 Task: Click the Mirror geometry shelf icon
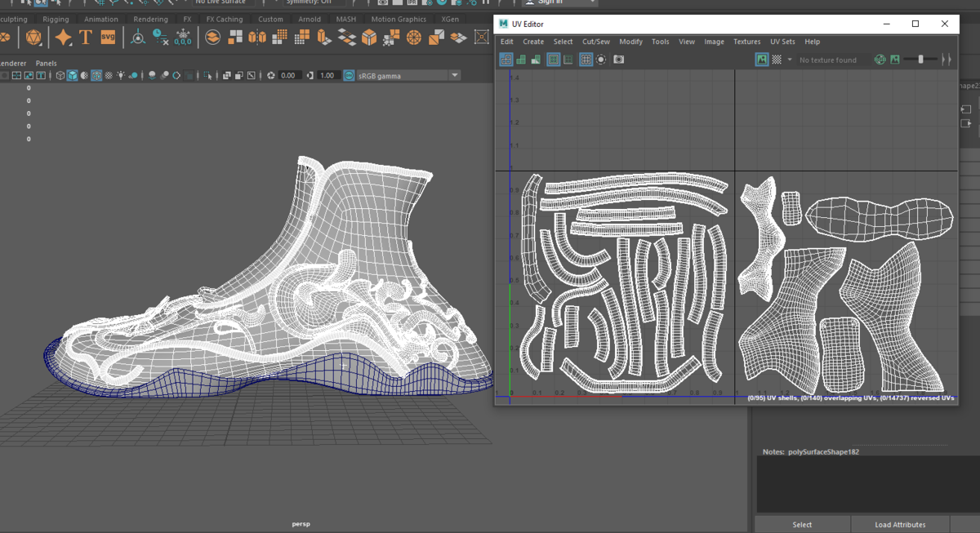(x=257, y=38)
